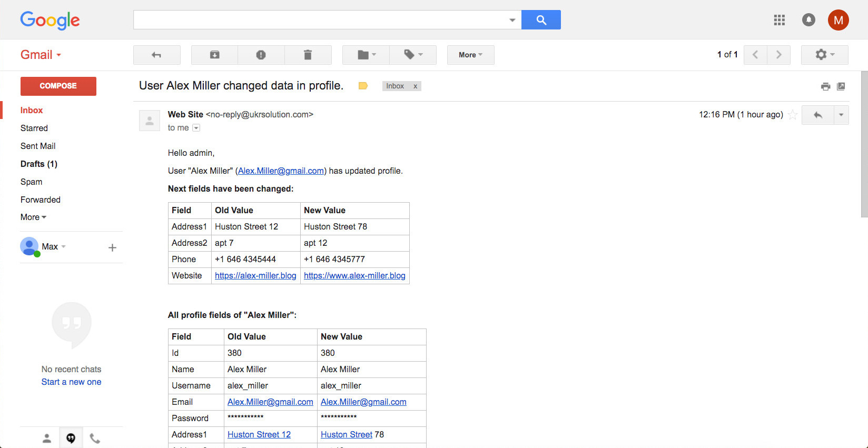
Task: Archive this email with the archive icon
Action: pyautogui.click(x=214, y=55)
